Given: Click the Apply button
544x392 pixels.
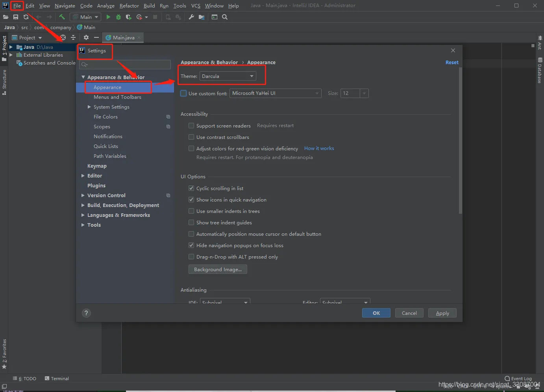Looking at the screenshot, I should (442, 313).
